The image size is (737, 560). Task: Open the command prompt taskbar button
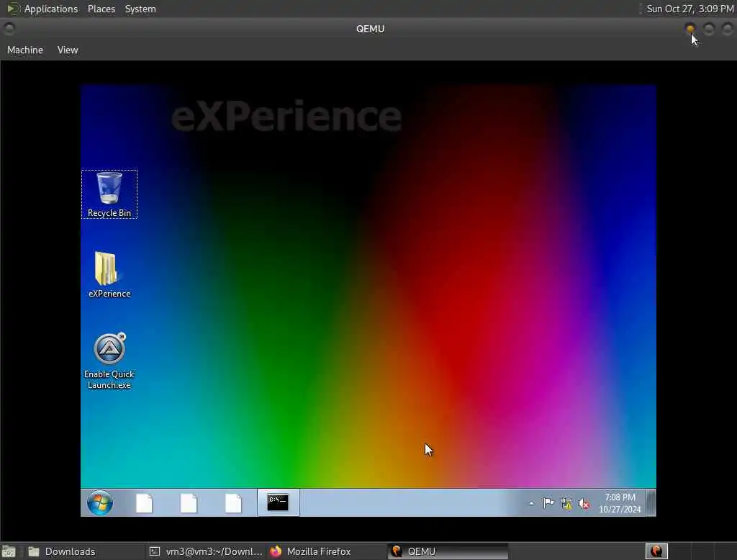278,502
